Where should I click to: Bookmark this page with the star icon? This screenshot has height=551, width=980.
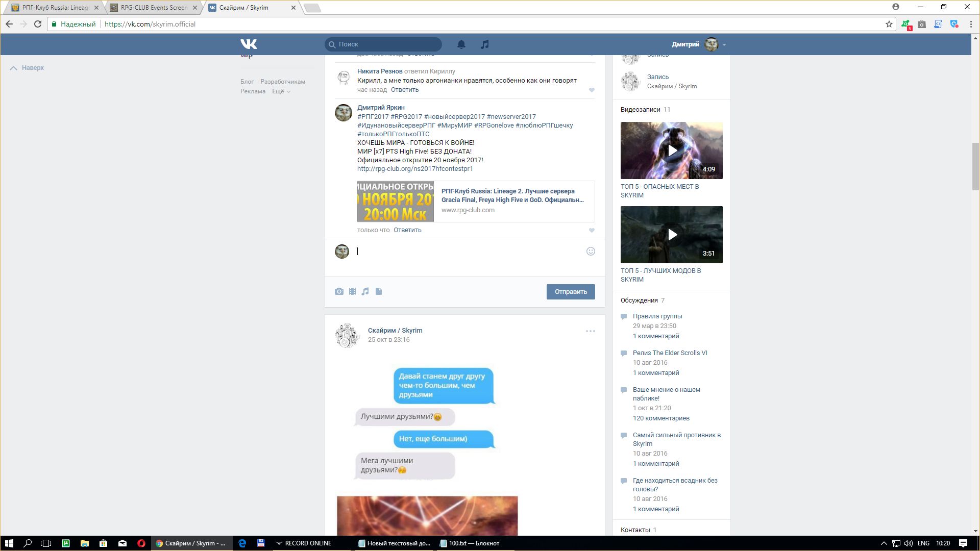tap(889, 24)
